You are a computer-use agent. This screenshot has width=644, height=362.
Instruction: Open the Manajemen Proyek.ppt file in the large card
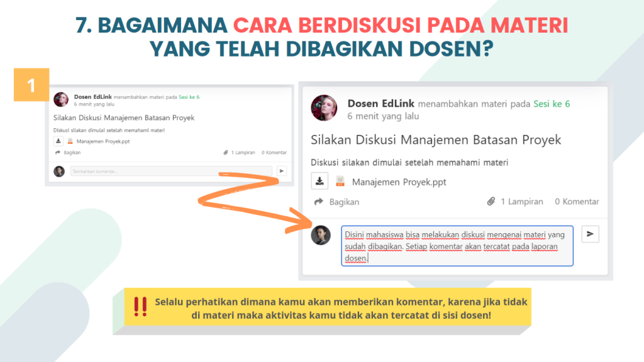(x=399, y=182)
